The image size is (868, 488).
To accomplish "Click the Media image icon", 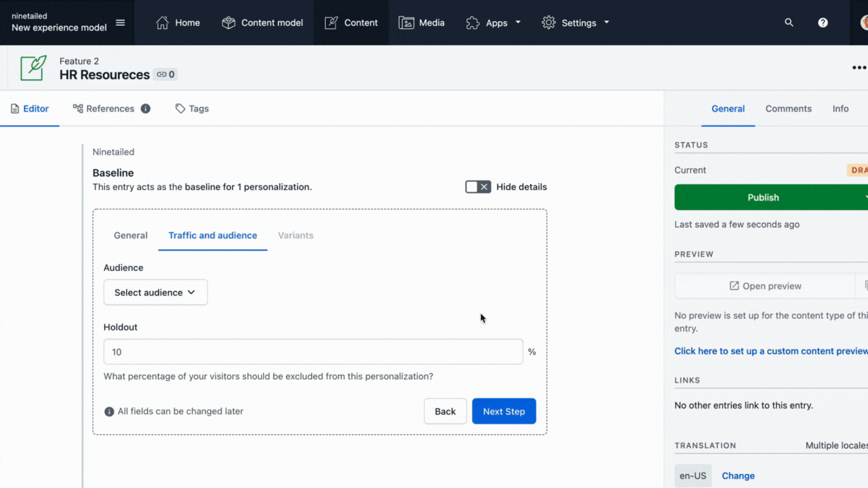I will point(406,23).
